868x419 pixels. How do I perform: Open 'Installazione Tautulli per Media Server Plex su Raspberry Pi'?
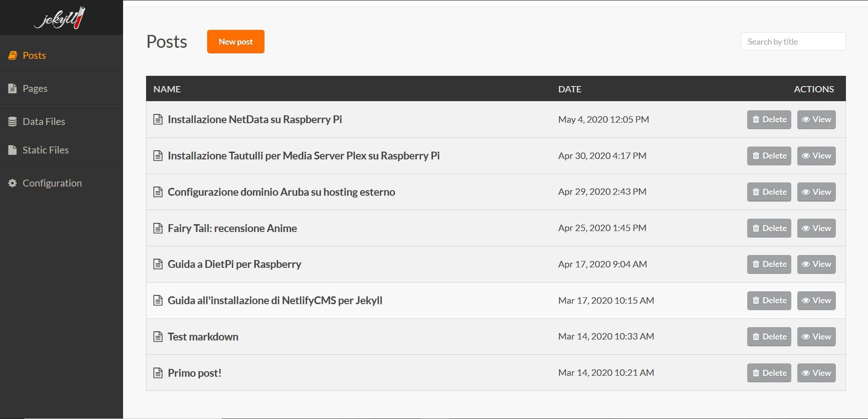pyautogui.click(x=304, y=156)
